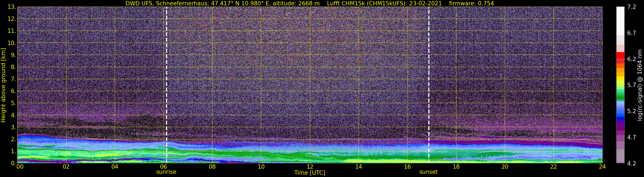Click the colorbar tick value 7.2

click(632, 7)
